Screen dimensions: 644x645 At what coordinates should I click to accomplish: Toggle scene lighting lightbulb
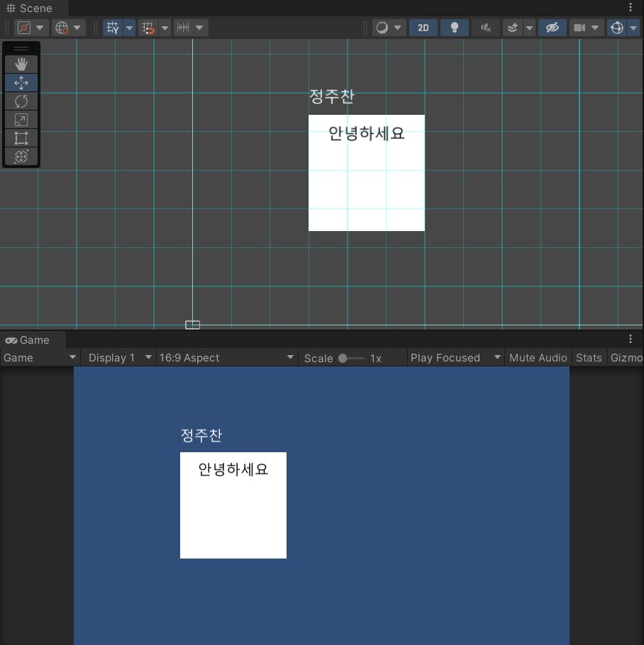tap(455, 28)
